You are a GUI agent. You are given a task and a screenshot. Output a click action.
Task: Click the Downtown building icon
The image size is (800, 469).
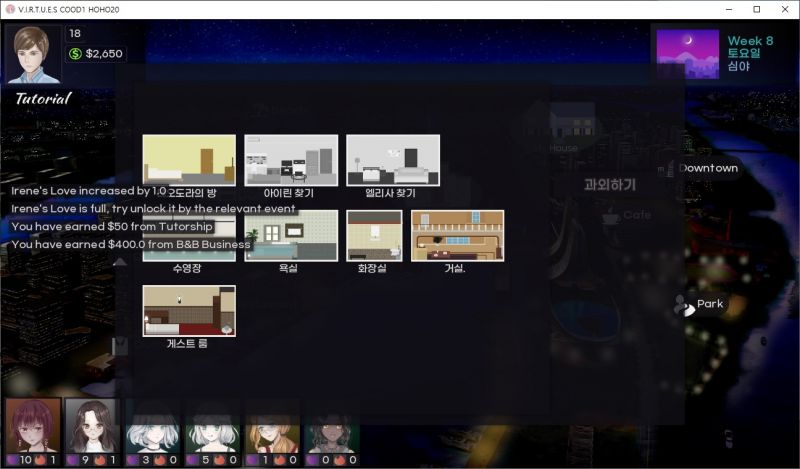[x=666, y=169]
